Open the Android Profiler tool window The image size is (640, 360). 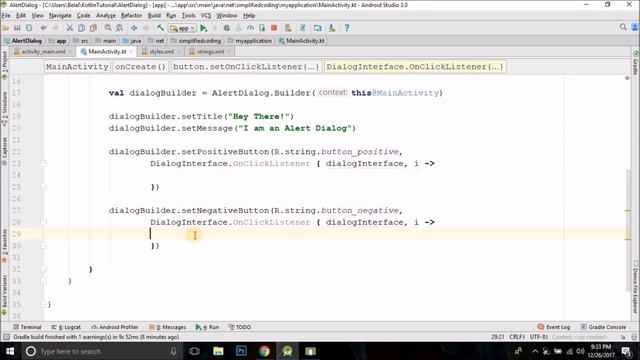[115, 327]
